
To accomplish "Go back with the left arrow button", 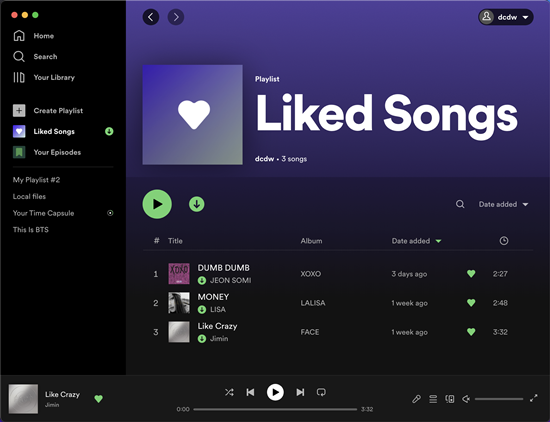I will click(151, 17).
